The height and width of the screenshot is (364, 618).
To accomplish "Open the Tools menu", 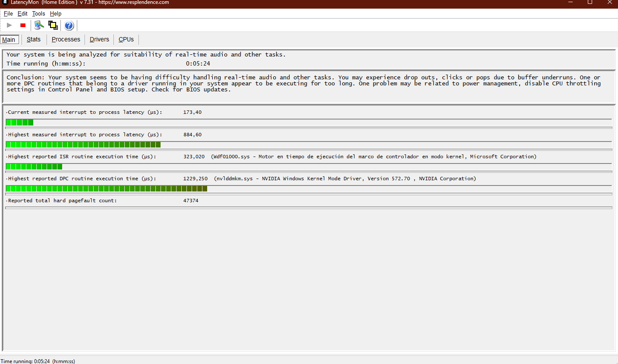I will click(38, 14).
